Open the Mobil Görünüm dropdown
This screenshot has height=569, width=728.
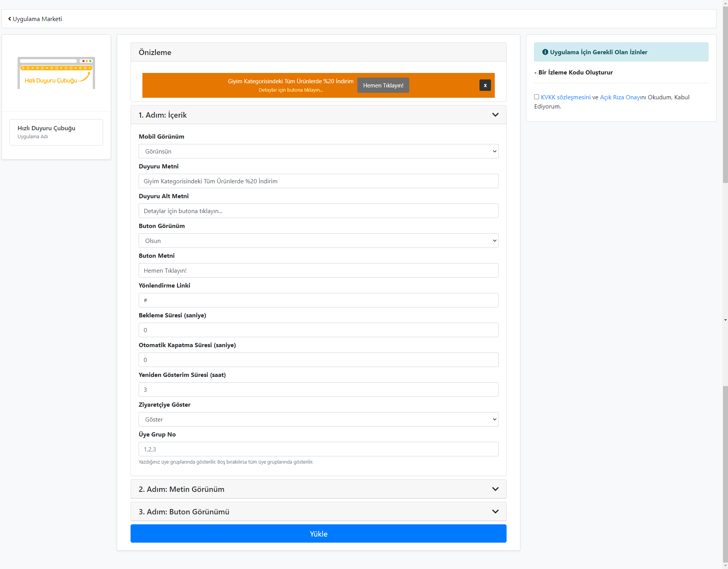pyautogui.click(x=318, y=152)
